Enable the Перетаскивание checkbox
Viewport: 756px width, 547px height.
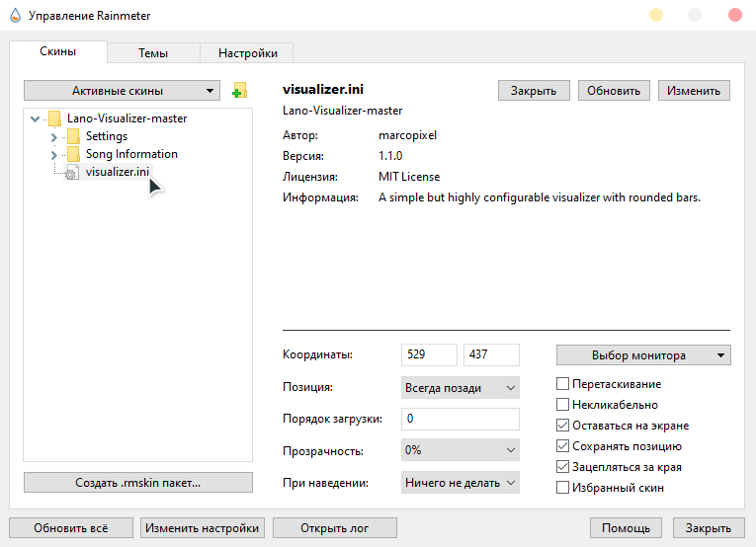(x=563, y=384)
